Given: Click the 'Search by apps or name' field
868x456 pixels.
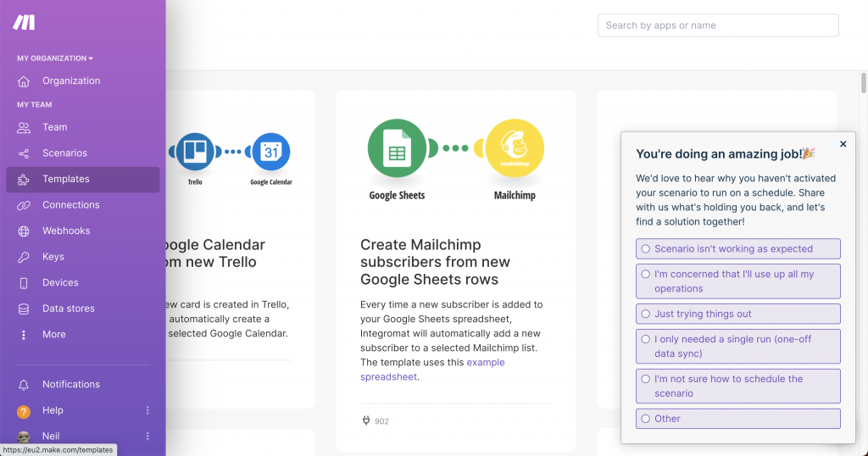Looking at the screenshot, I should 718,25.
